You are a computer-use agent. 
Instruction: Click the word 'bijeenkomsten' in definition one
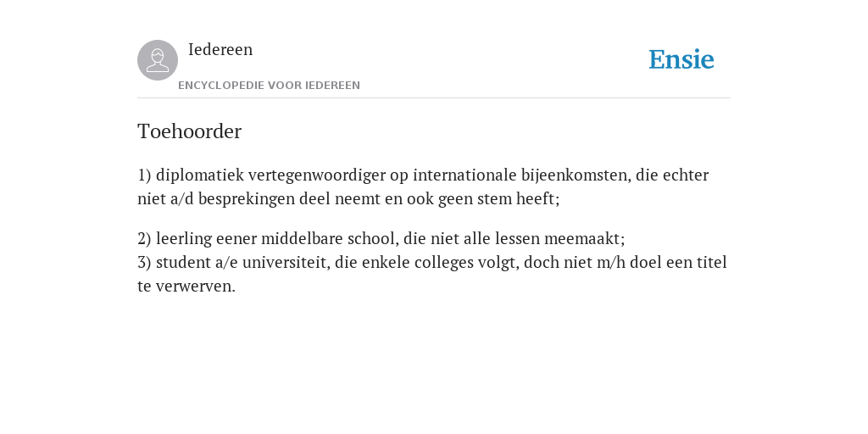click(576, 175)
